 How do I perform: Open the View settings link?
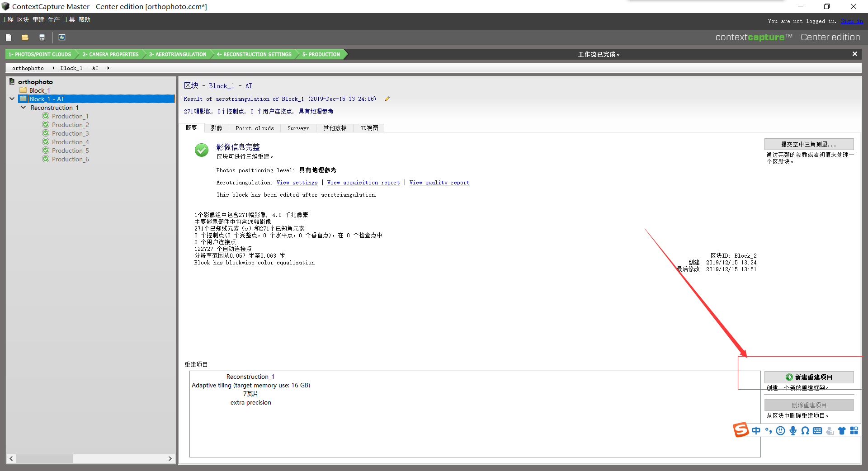(x=297, y=183)
